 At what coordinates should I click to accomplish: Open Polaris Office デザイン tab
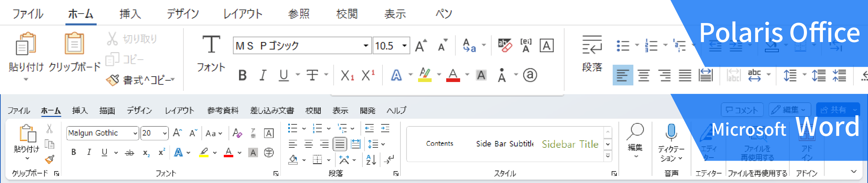(183, 14)
